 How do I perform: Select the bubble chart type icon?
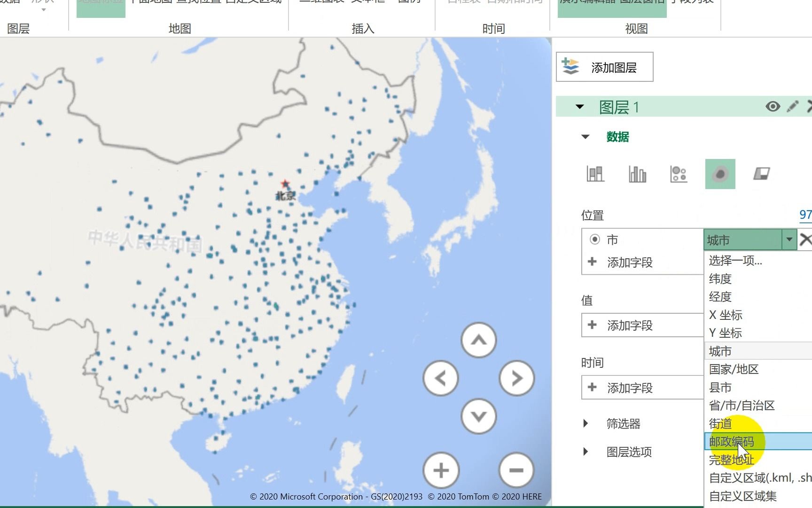coord(679,174)
